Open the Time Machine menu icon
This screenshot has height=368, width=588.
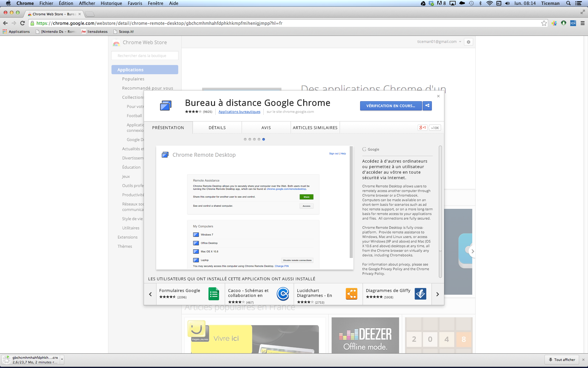(x=471, y=3)
